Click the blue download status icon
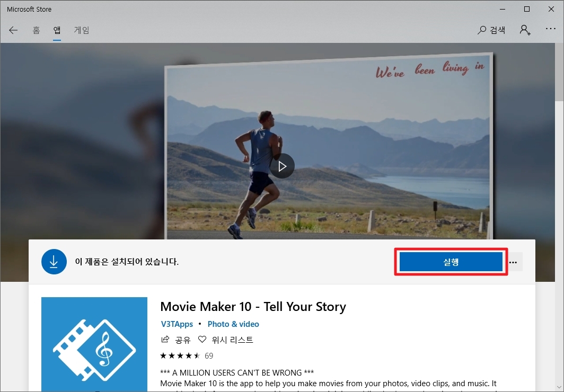 54,262
